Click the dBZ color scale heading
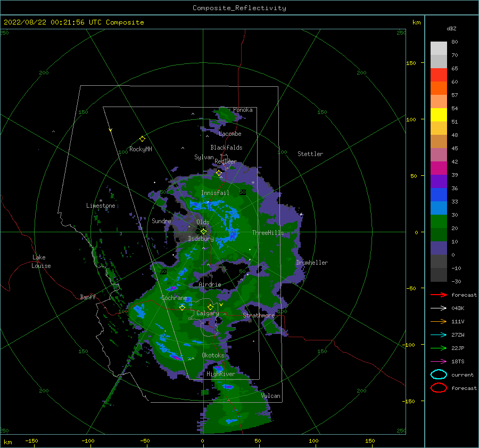 [x=451, y=28]
